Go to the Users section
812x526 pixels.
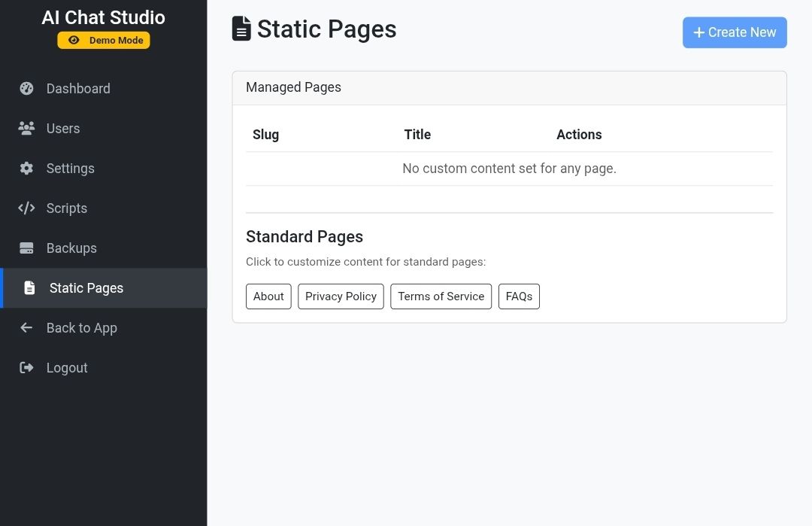(x=63, y=129)
